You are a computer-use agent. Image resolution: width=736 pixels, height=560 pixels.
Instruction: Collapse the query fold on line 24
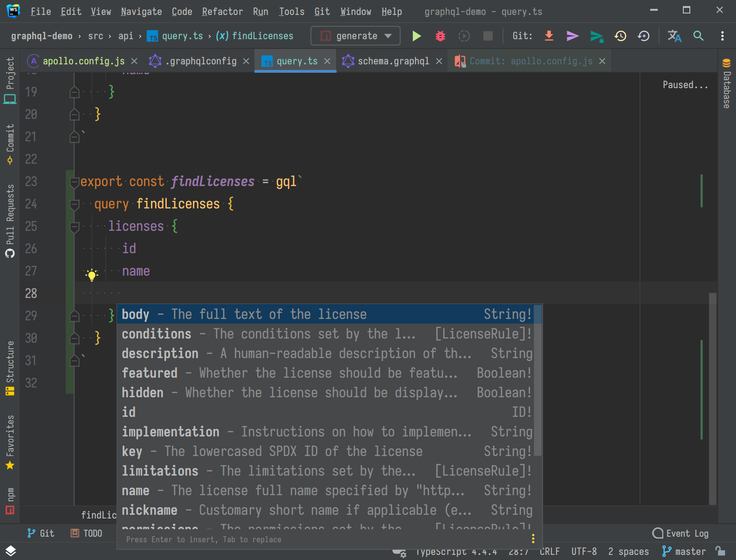(x=74, y=204)
